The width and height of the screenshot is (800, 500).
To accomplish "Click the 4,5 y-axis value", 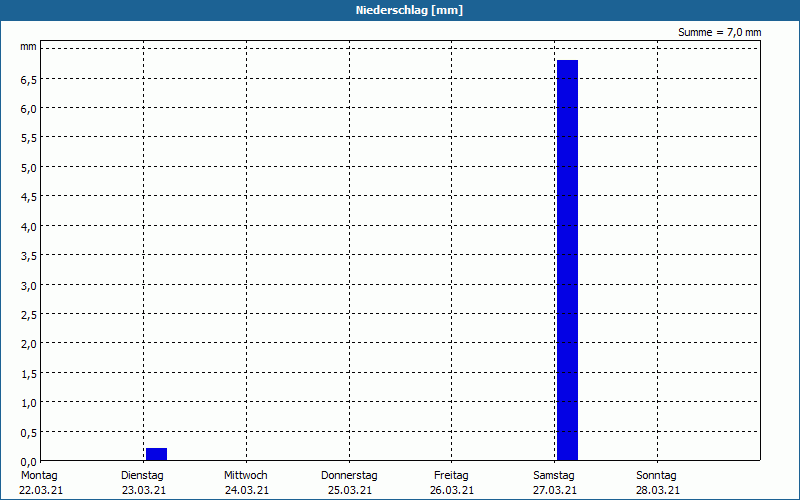I will tap(29, 197).
